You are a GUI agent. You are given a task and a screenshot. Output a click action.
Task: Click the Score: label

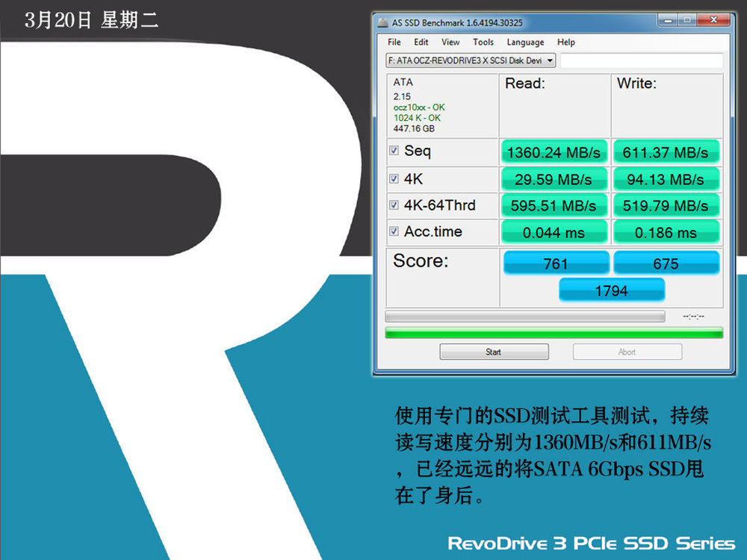click(421, 261)
